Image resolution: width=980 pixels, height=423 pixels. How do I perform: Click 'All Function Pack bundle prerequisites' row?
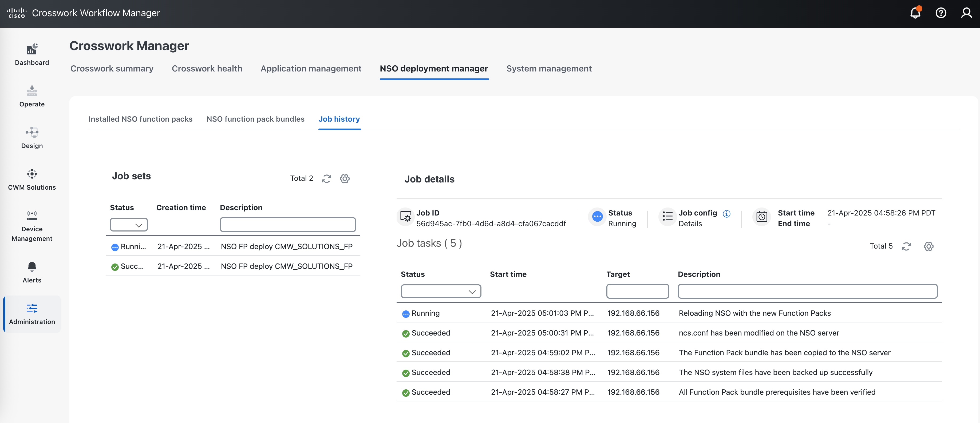[x=669, y=392]
